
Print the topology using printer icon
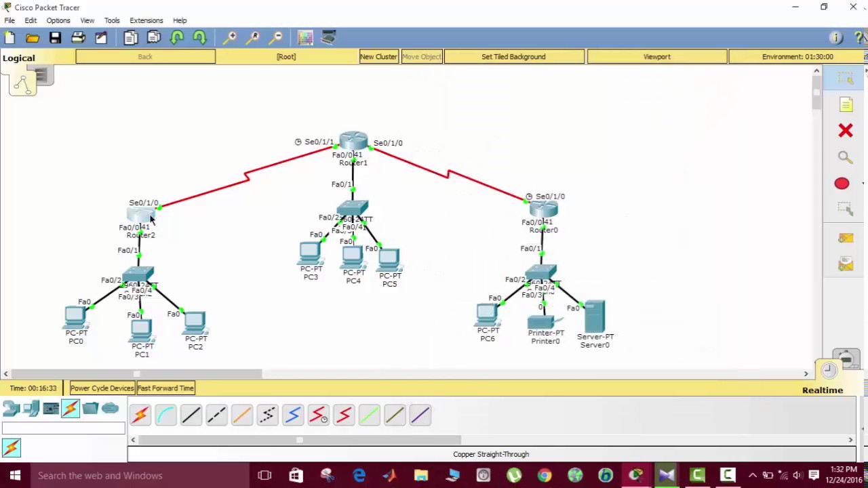78,38
